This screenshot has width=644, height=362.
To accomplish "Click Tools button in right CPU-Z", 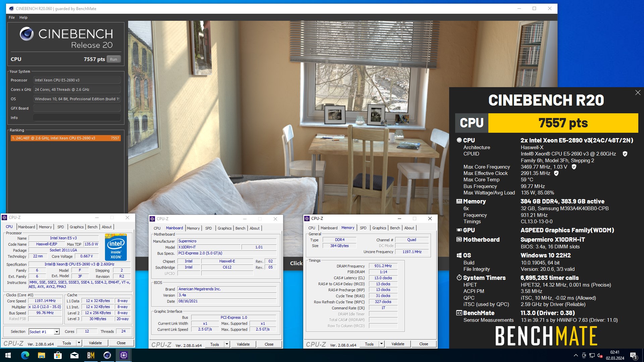I will point(369,344).
